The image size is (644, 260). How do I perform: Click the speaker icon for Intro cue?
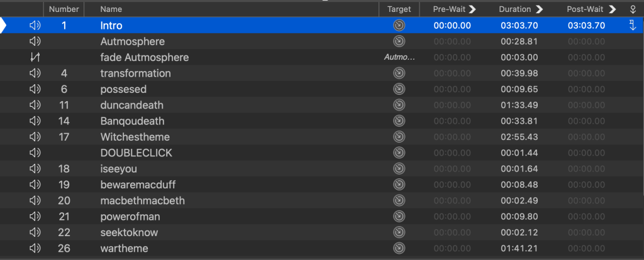(35, 26)
